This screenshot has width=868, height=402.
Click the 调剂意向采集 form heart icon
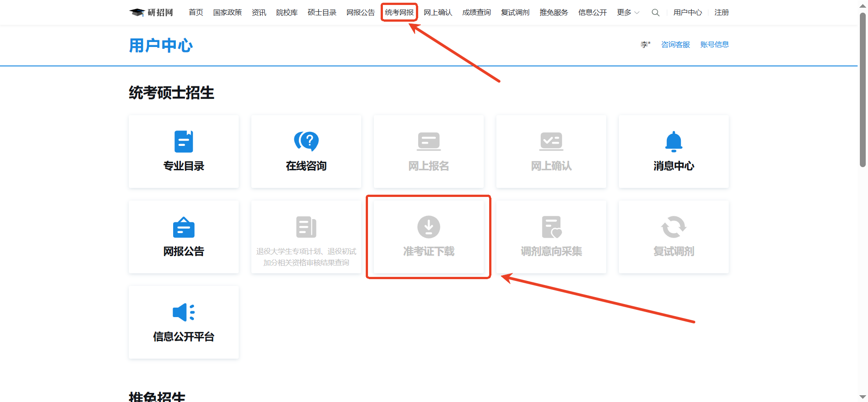(552, 227)
